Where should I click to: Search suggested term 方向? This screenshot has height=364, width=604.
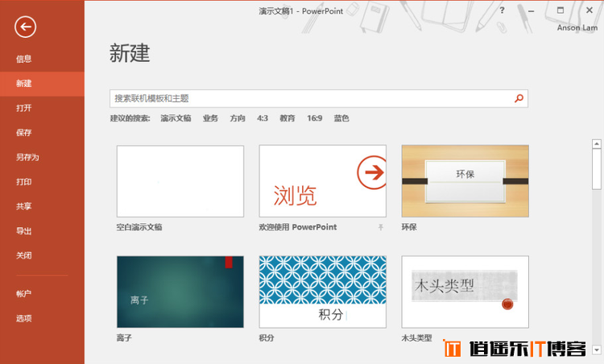(x=238, y=118)
